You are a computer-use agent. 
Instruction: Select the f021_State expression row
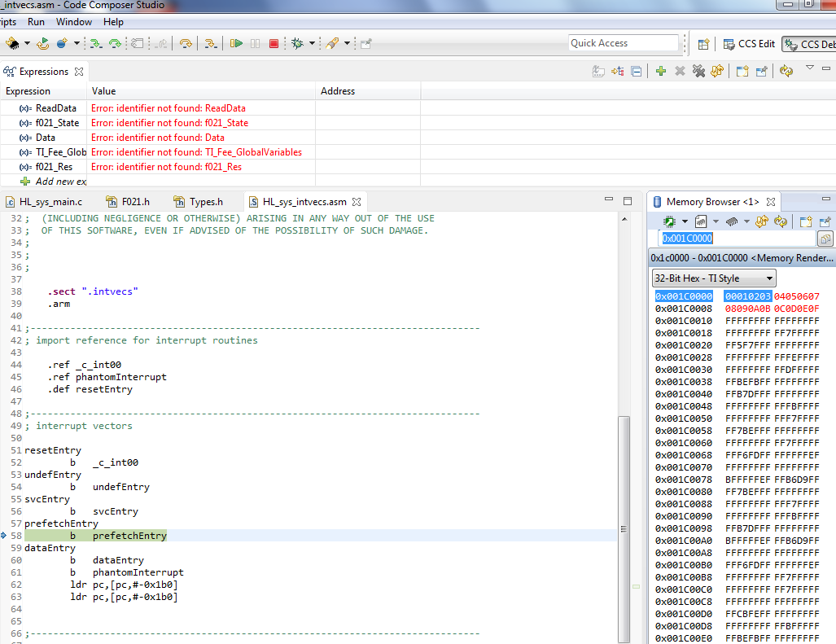(211, 123)
